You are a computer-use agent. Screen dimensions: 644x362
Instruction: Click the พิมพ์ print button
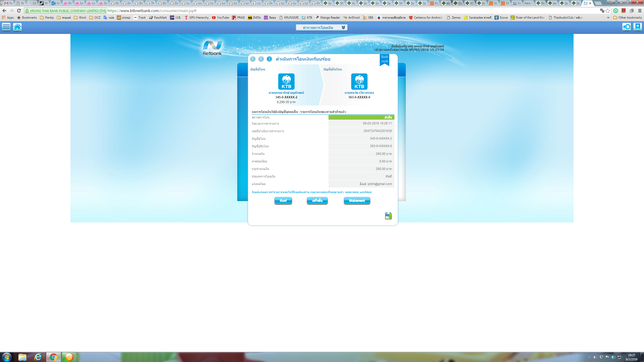click(283, 201)
